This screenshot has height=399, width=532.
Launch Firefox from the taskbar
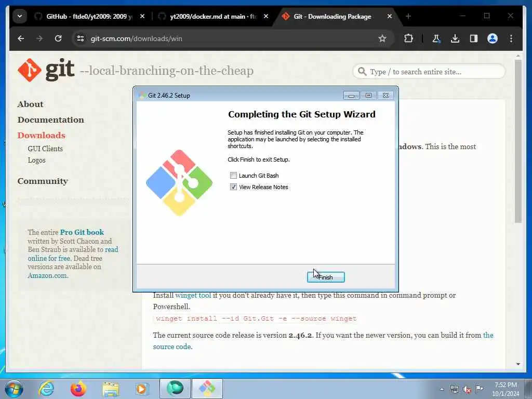78,389
